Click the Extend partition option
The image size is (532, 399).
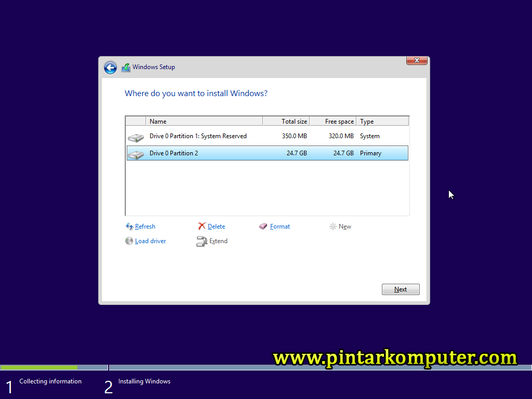pos(218,241)
